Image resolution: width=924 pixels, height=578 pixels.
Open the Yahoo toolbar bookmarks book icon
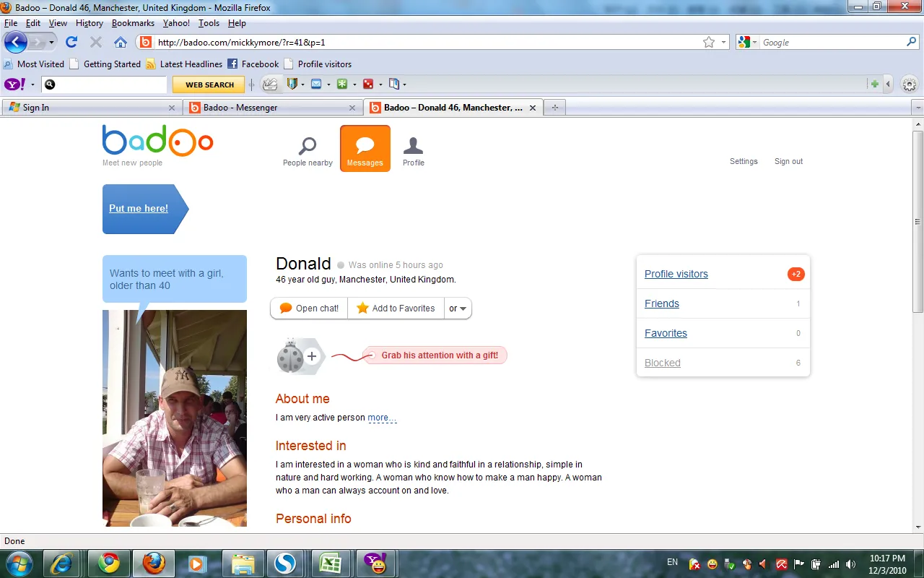pyautogui.click(x=394, y=85)
